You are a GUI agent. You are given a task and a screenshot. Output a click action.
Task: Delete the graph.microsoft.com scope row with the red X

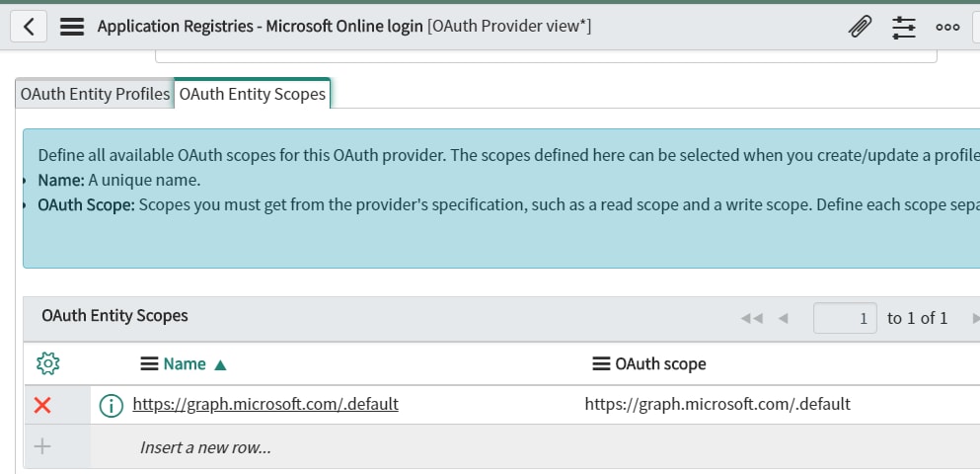coord(42,405)
